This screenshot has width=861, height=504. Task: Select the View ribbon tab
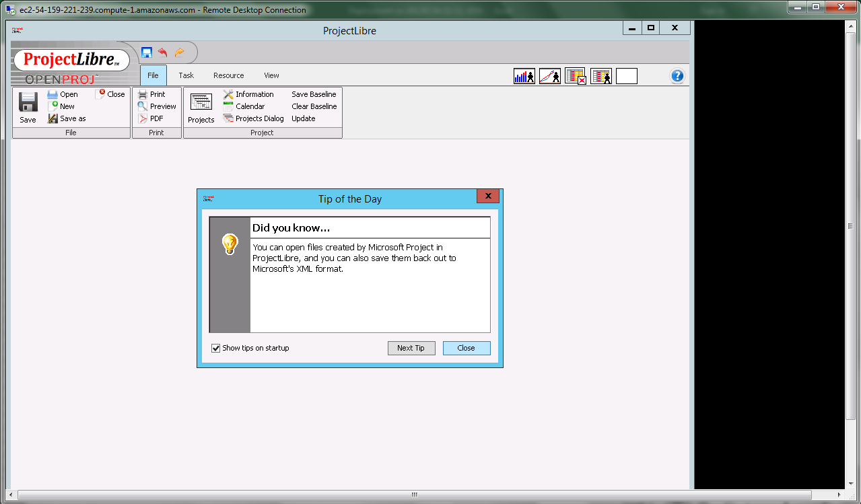click(x=271, y=75)
